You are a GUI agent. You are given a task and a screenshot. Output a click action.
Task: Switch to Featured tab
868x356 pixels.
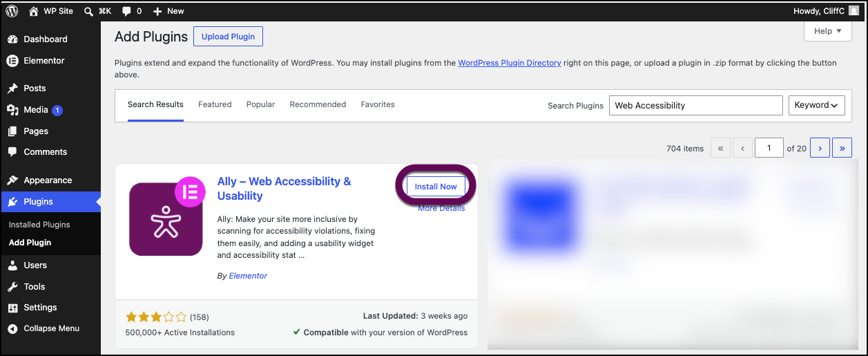[215, 104]
